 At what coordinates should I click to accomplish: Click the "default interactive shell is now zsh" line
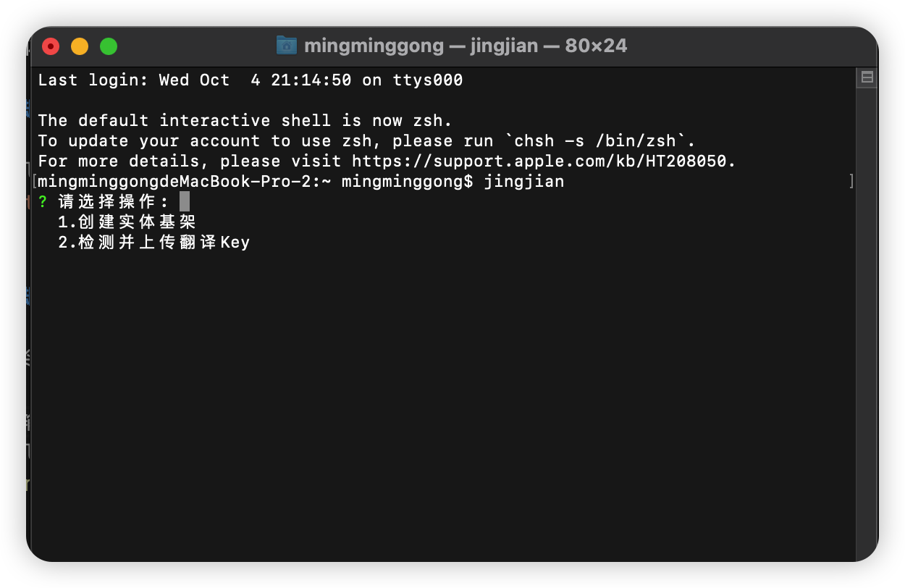click(245, 120)
